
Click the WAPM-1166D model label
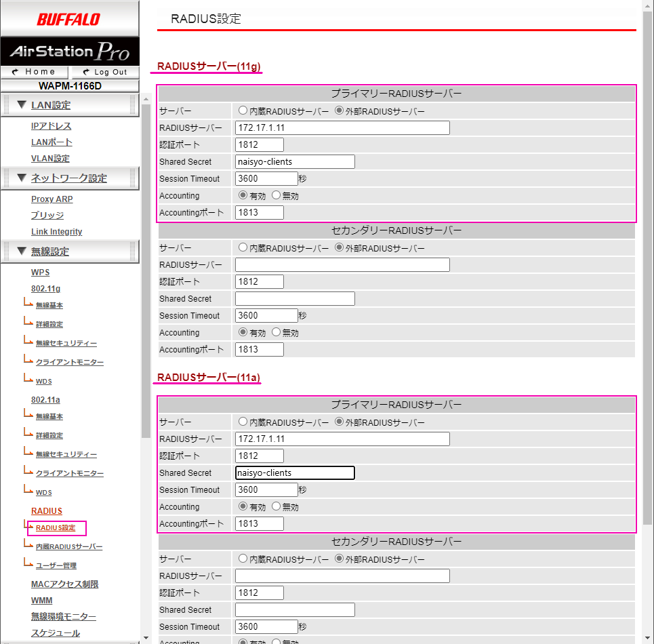[70, 86]
